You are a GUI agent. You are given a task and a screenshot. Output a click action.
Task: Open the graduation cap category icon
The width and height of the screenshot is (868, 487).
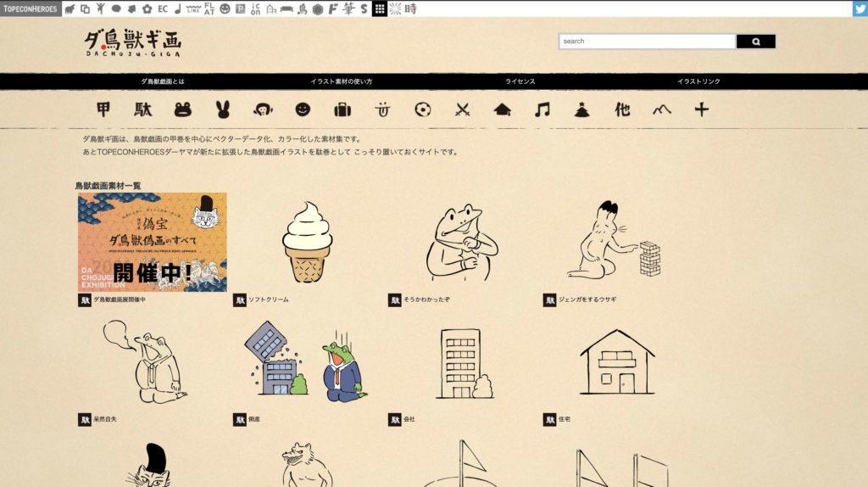pyautogui.click(x=503, y=109)
